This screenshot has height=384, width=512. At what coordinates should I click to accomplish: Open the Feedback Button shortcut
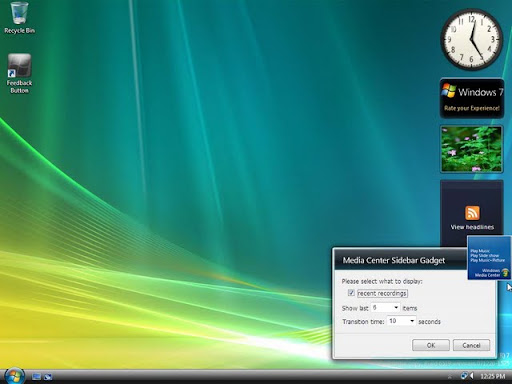coord(19,73)
